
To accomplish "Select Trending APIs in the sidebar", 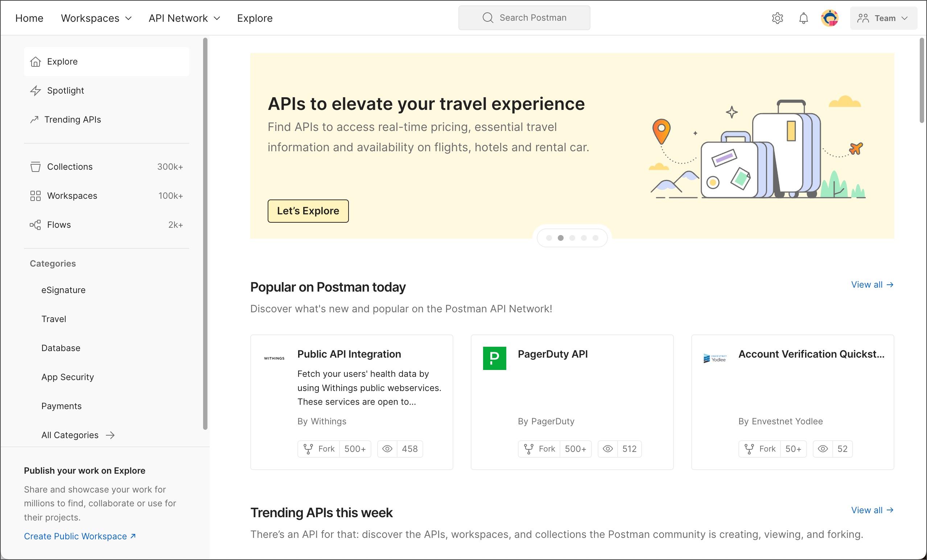I will (x=107, y=119).
